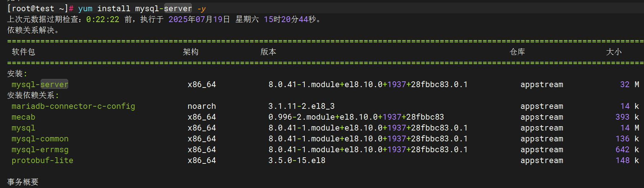The image size is (644, 188).
Task: Click the 'yum' command word
Action: [85, 9]
